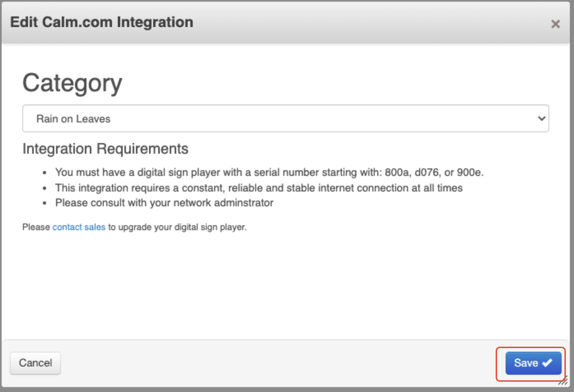Open the contact sales link
The height and width of the screenshot is (392, 574).
tap(79, 227)
